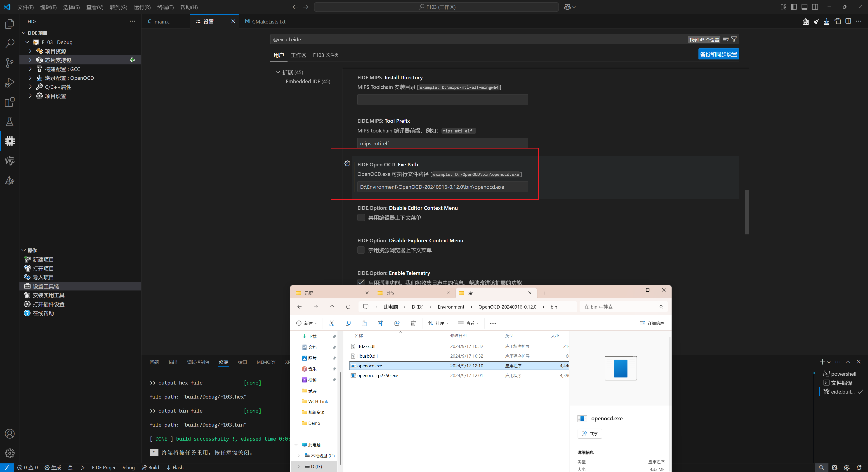Expand C/C++属性 tree node
Screen dimensions: 868x472
pos(30,87)
